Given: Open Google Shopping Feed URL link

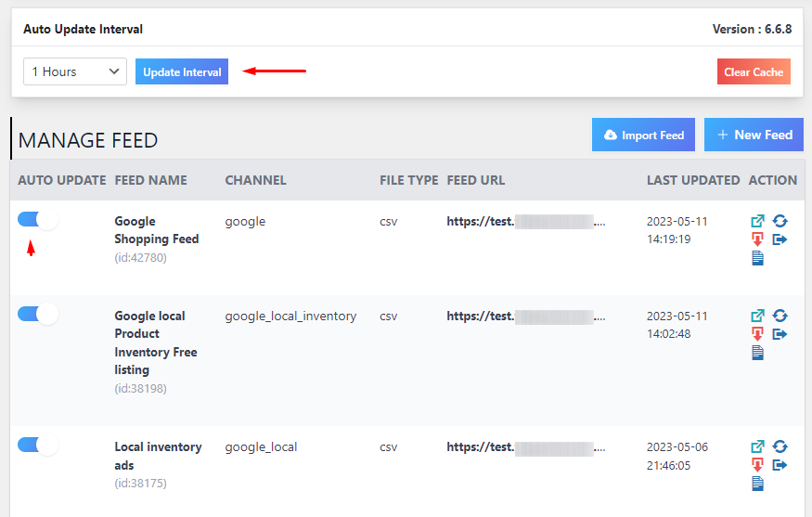Looking at the screenshot, I should tap(525, 222).
